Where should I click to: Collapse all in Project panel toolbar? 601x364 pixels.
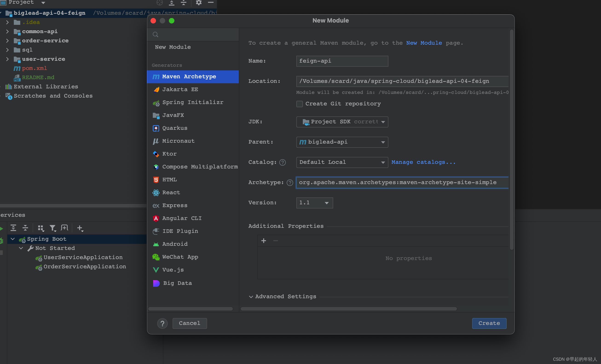pos(183,3)
